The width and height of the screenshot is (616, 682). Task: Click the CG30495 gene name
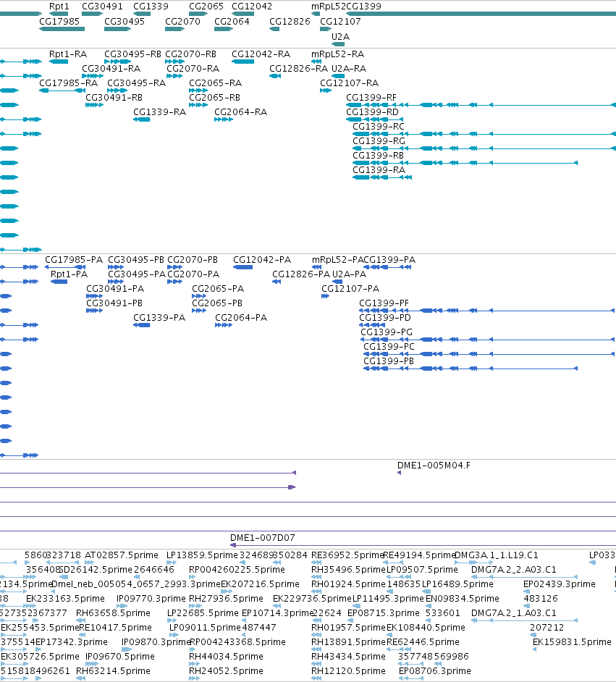[x=125, y=21]
